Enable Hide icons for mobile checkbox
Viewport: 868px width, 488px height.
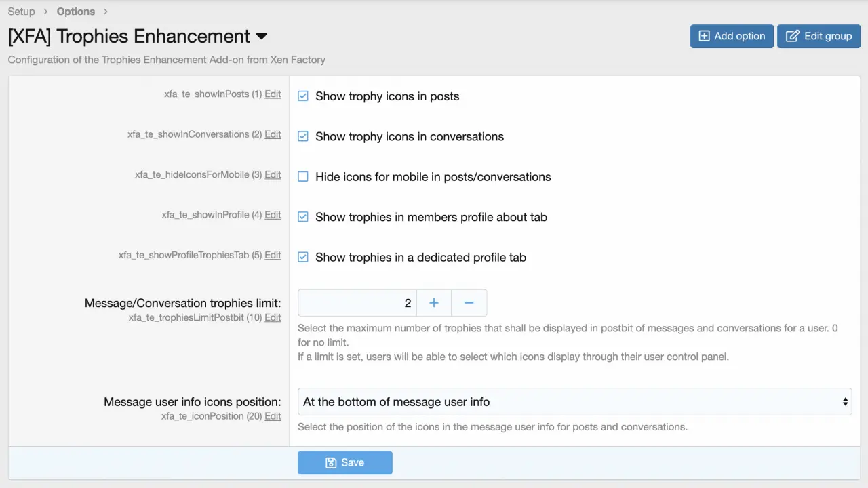coord(303,177)
